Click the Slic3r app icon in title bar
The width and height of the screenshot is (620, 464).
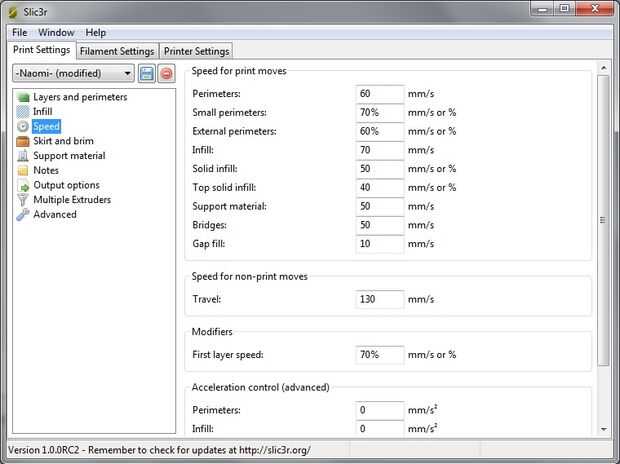13,12
